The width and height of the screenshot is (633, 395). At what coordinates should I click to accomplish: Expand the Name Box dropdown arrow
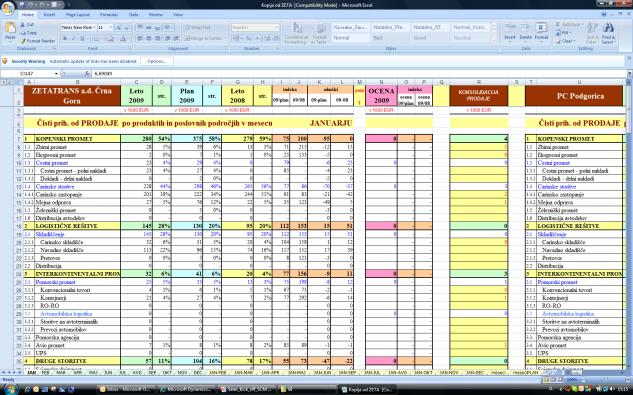56,74
